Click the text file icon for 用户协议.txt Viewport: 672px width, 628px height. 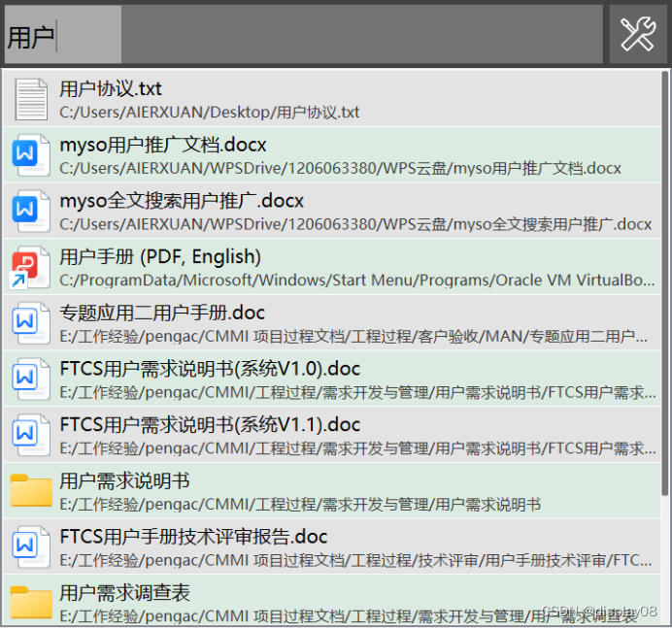(x=31, y=99)
